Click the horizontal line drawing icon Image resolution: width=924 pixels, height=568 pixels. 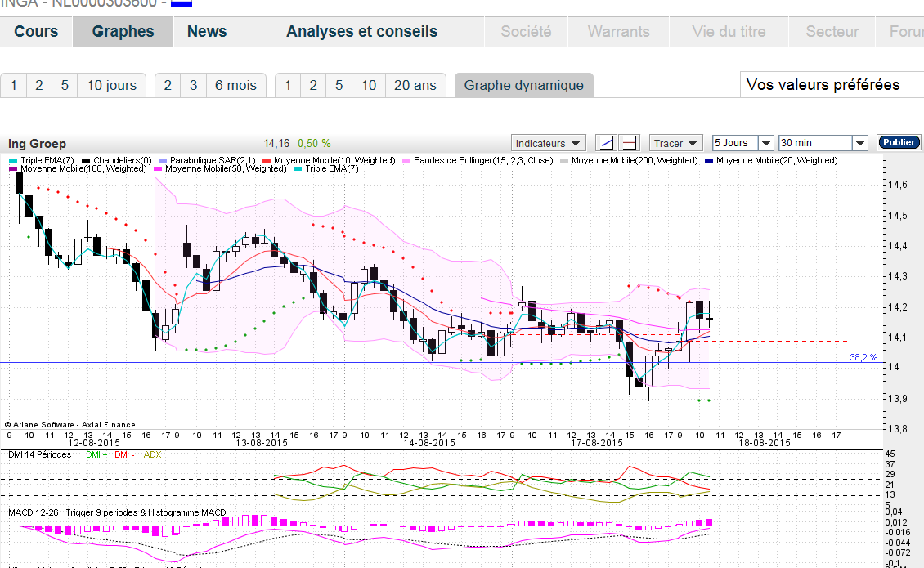629,143
